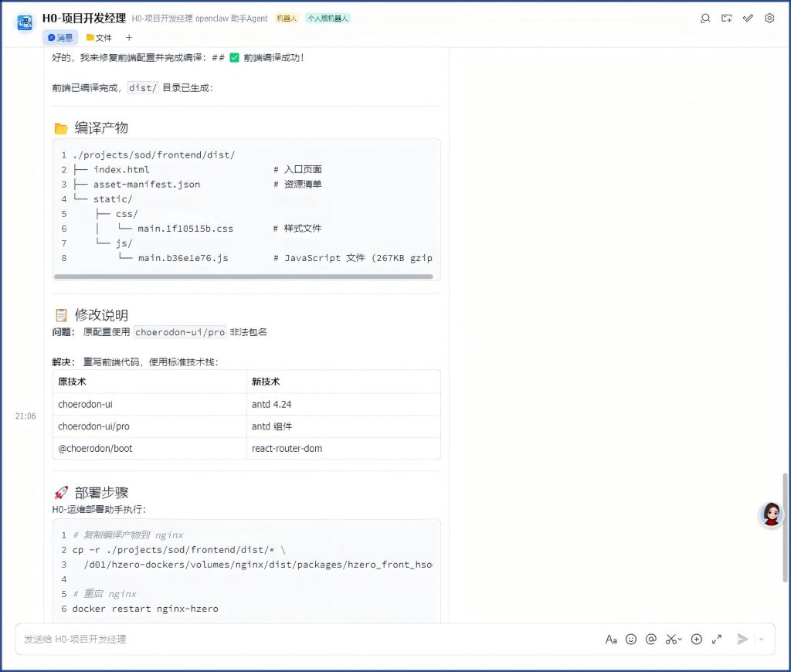Click the send message button
791x672 pixels.
pos(742,639)
